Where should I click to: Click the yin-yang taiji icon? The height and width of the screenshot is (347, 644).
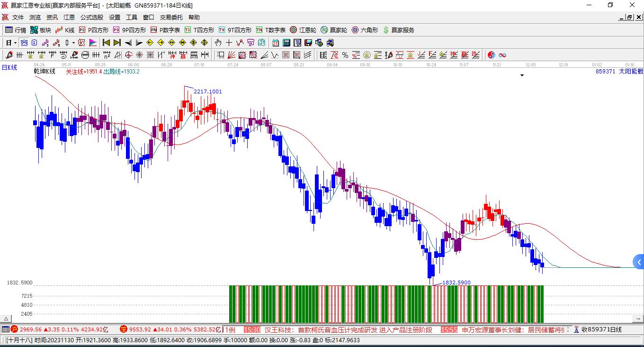click(492, 55)
